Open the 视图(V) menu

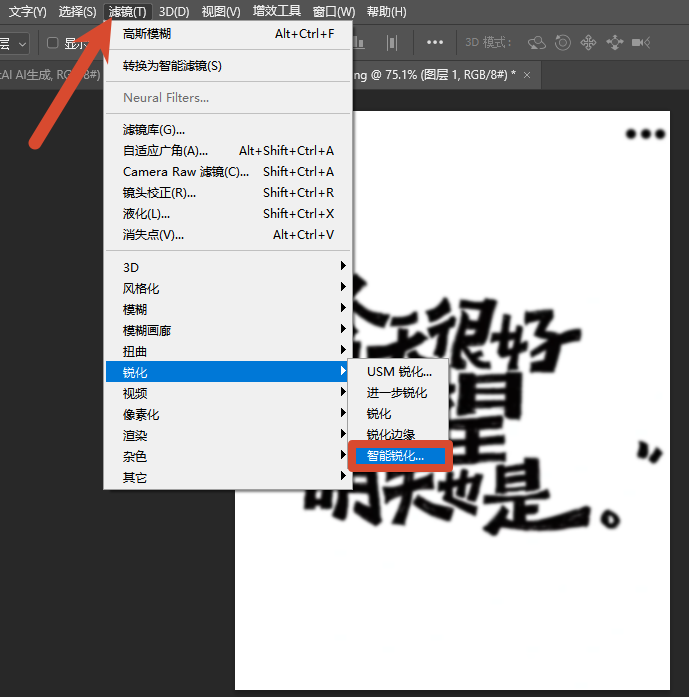tap(221, 12)
